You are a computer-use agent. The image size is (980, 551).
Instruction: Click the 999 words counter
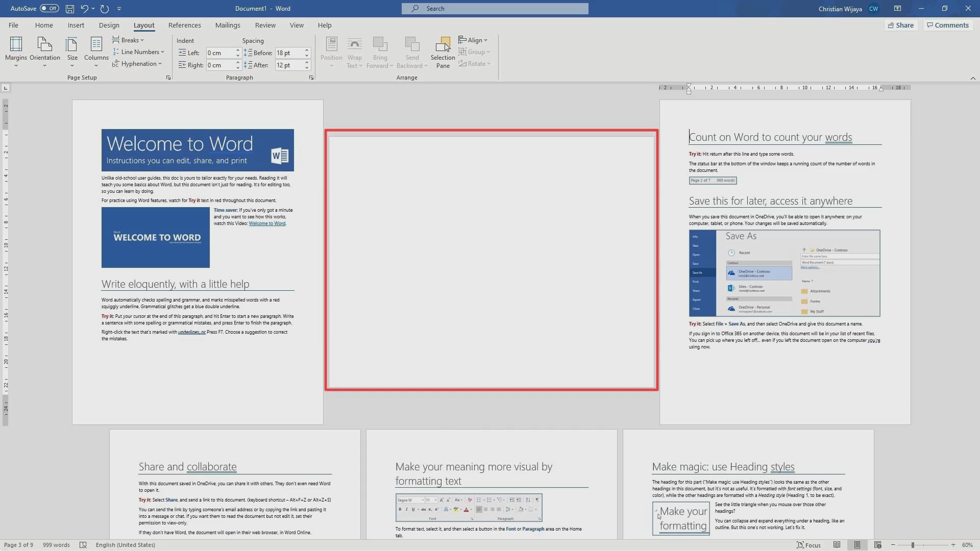coord(56,545)
